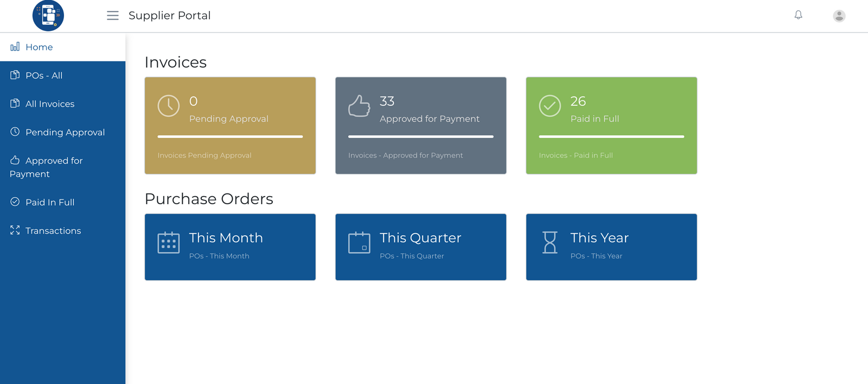Click the checkmark icon on Paid in Full card
The image size is (868, 384).
550,106
